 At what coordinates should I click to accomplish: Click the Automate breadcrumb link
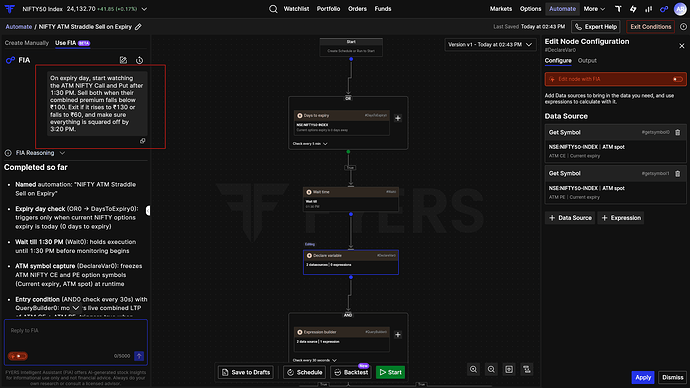pyautogui.click(x=18, y=27)
